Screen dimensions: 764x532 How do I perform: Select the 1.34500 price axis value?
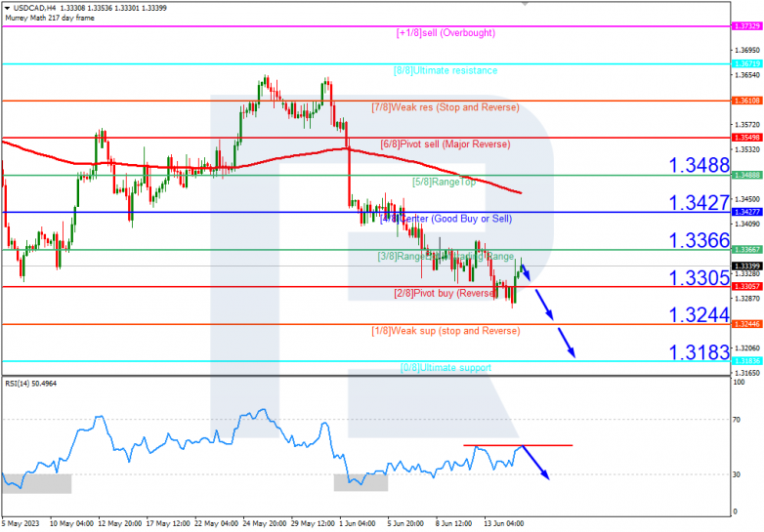747,199
